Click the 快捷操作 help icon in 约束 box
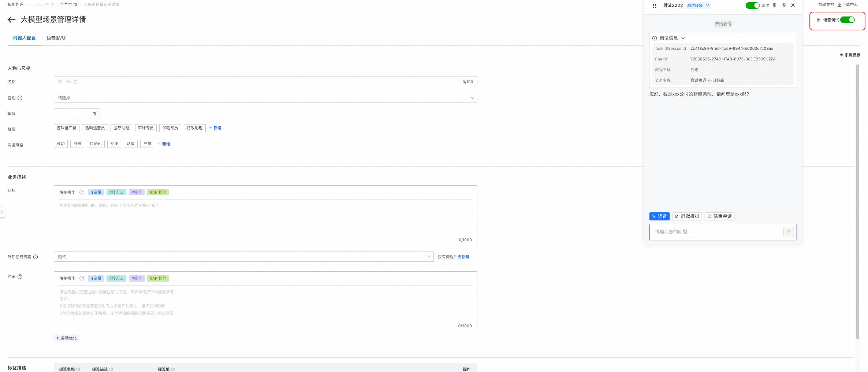 pyautogui.click(x=82, y=278)
